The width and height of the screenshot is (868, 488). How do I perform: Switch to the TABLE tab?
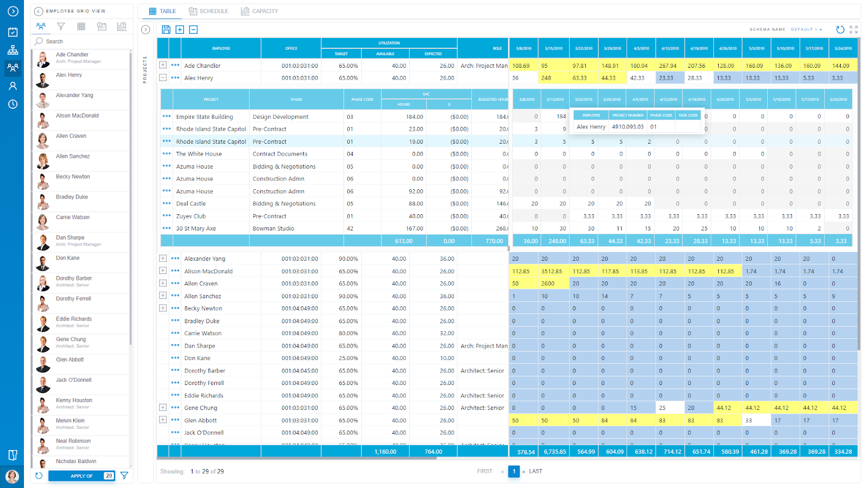pyautogui.click(x=162, y=11)
